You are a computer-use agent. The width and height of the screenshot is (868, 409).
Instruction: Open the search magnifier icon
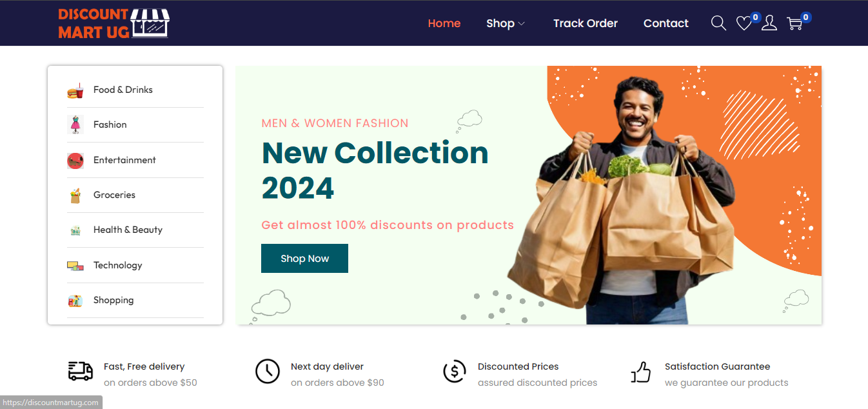coord(718,23)
